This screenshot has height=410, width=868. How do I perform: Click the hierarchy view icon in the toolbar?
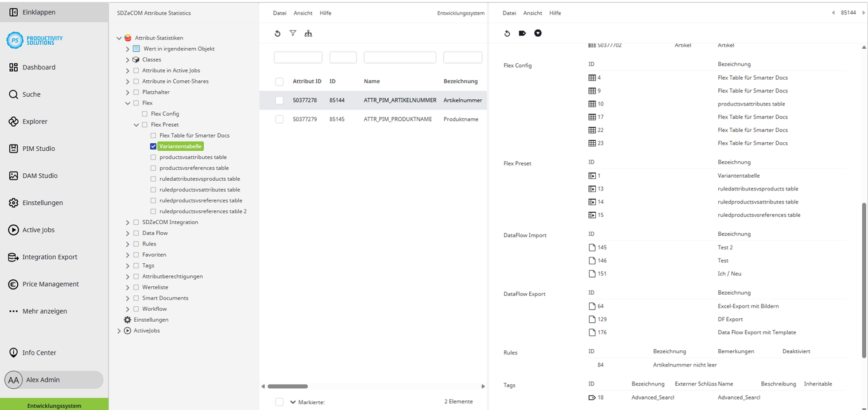tap(308, 33)
